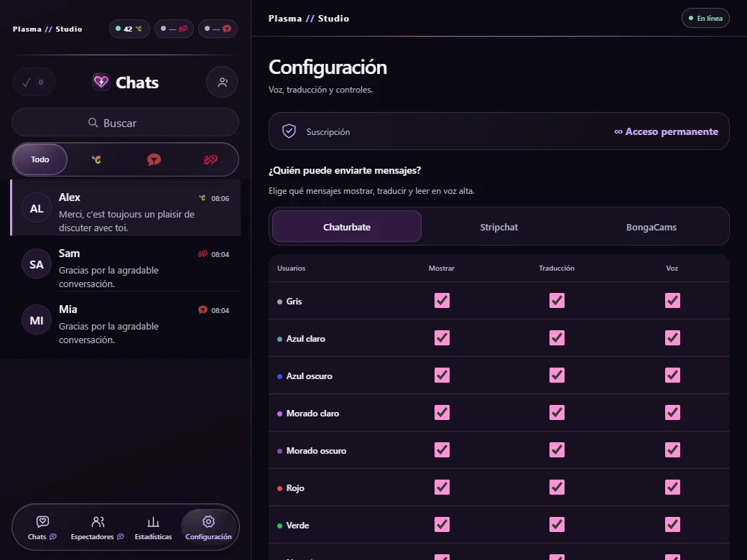Viewport: 747px width, 560px height.
Task: Select the Stripchat settings tab
Action: 498,227
